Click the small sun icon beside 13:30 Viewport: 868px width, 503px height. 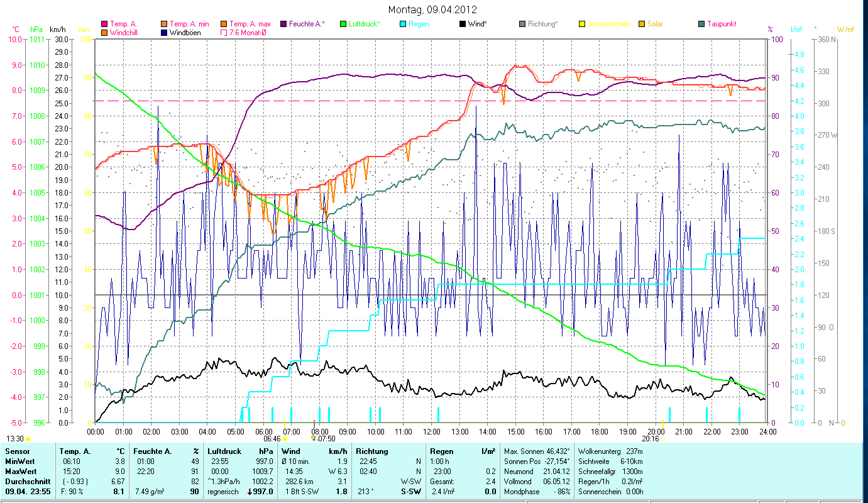click(x=28, y=439)
